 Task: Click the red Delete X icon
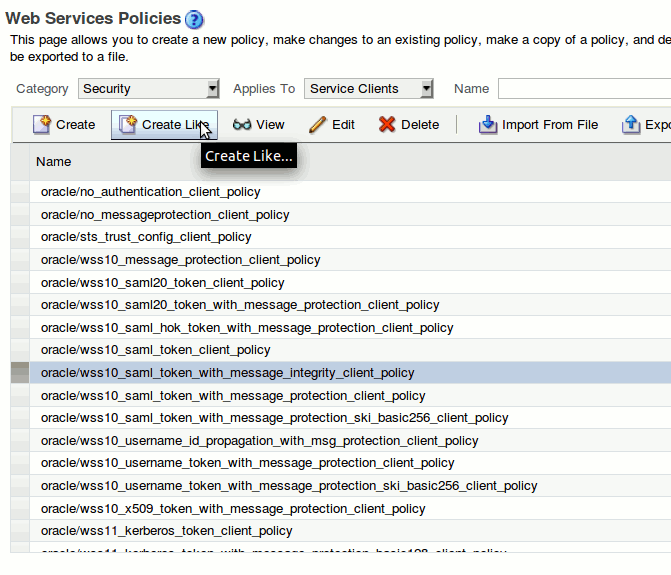[387, 125]
